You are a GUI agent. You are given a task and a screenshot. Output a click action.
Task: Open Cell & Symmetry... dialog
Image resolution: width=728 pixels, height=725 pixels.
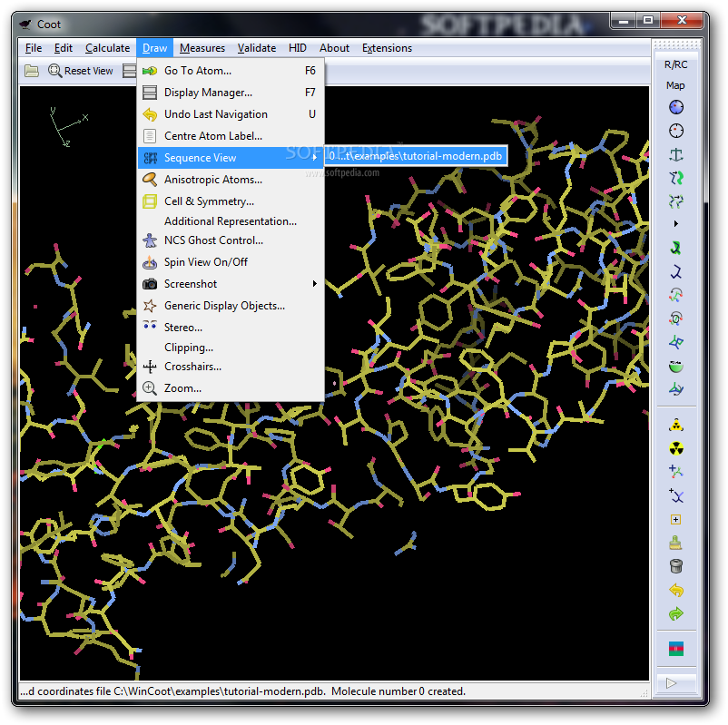pyautogui.click(x=231, y=201)
